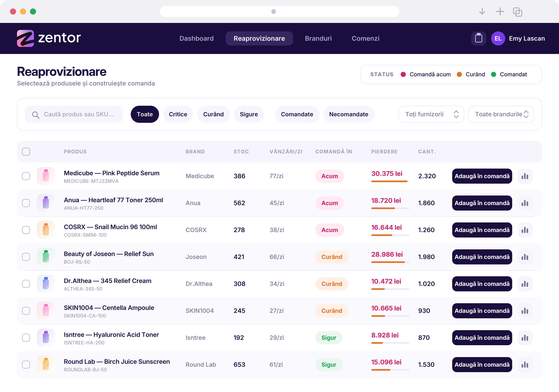Viewport: 559px width, 392px height.
Task: Toggle the select-all checkbox in table header
Action: coord(26,152)
